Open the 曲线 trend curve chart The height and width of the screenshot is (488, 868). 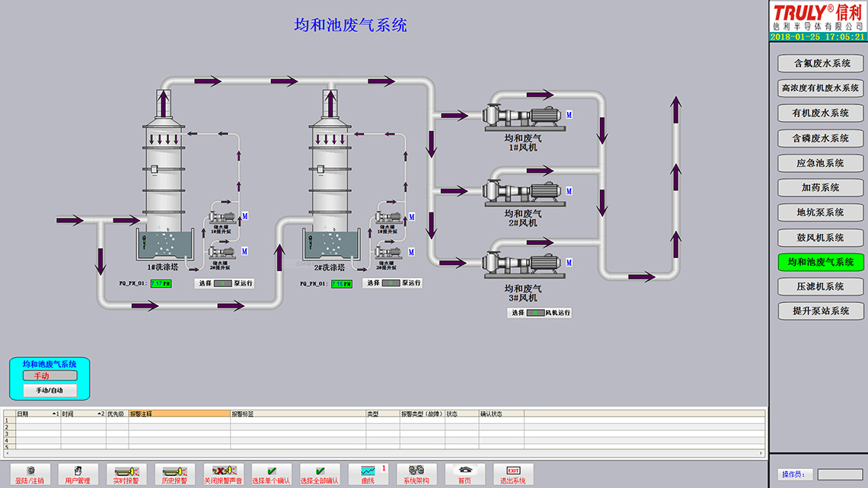(x=369, y=474)
